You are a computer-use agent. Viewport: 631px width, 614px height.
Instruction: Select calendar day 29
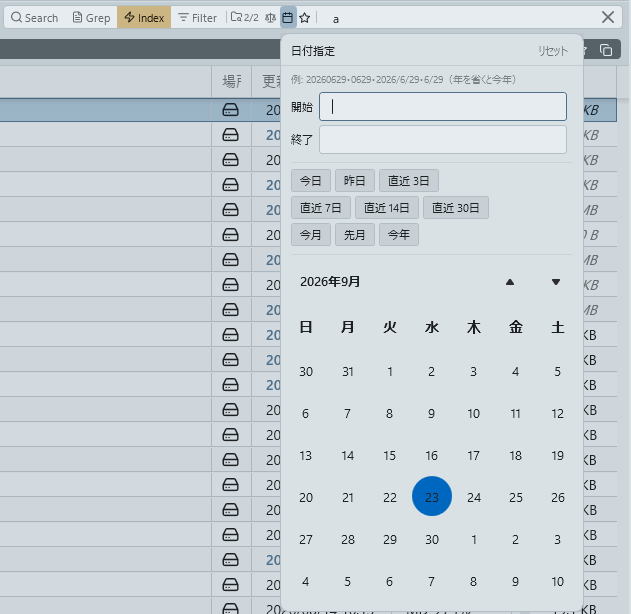pyautogui.click(x=390, y=540)
